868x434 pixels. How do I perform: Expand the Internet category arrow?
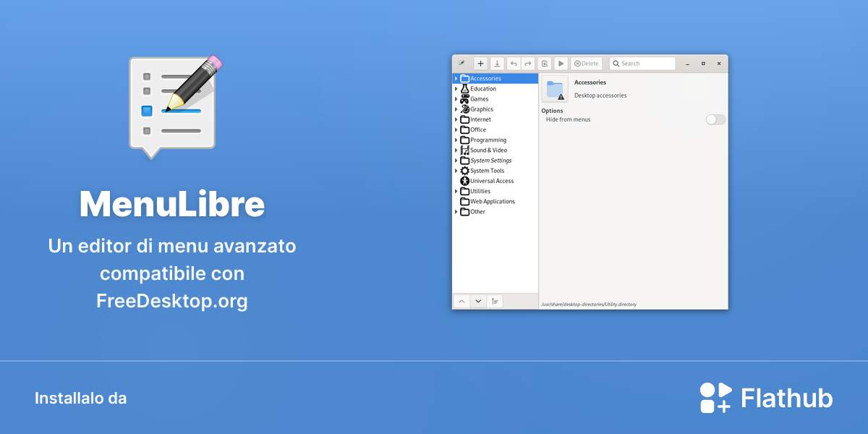[456, 119]
